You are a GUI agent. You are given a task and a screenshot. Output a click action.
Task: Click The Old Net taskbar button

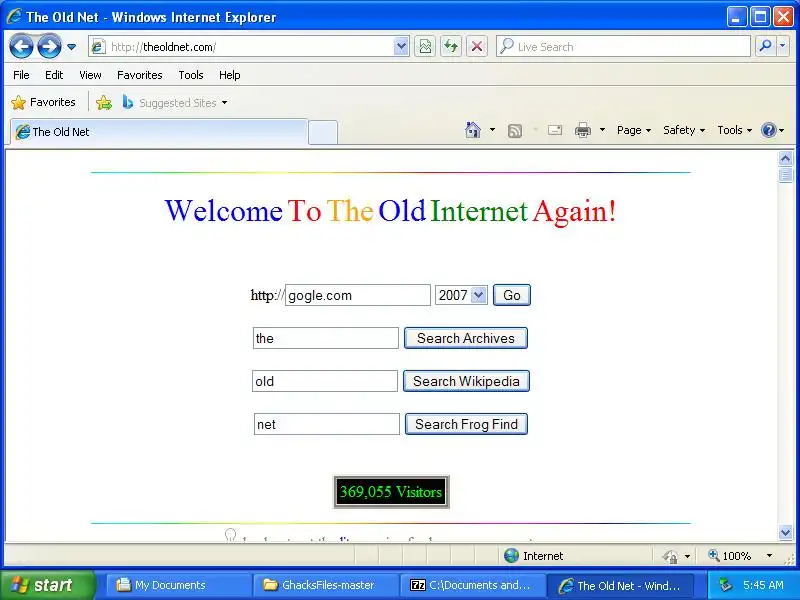click(x=620, y=585)
